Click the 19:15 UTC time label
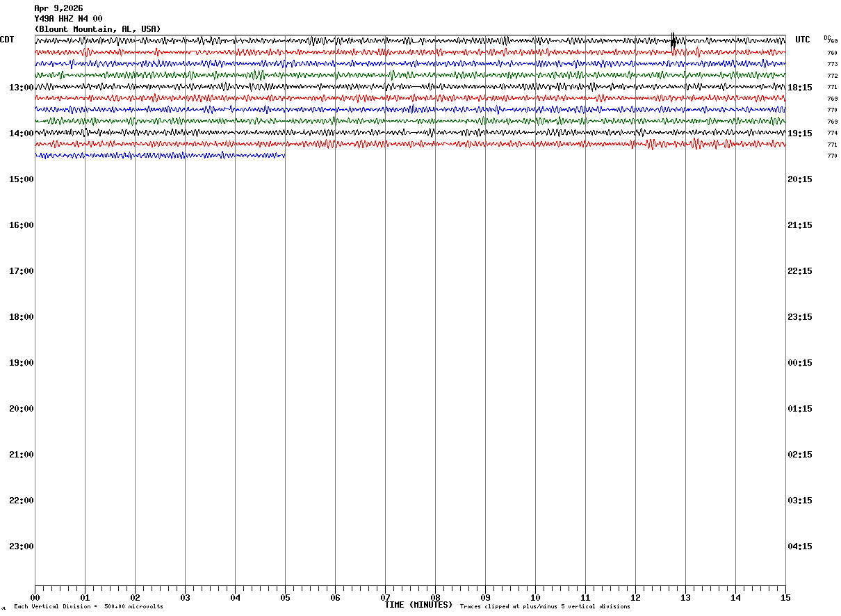The image size is (841, 616). 800,133
